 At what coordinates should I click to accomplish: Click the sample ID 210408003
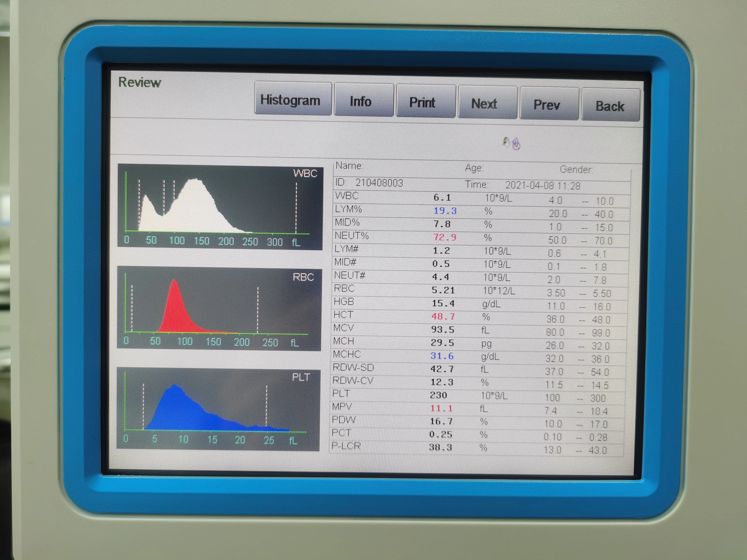tap(379, 183)
